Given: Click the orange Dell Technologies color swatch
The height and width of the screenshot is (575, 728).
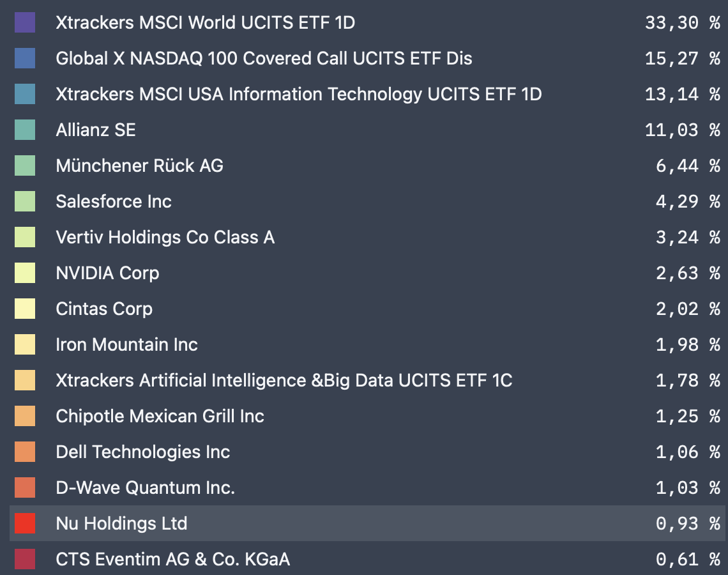Looking at the screenshot, I should [25, 452].
